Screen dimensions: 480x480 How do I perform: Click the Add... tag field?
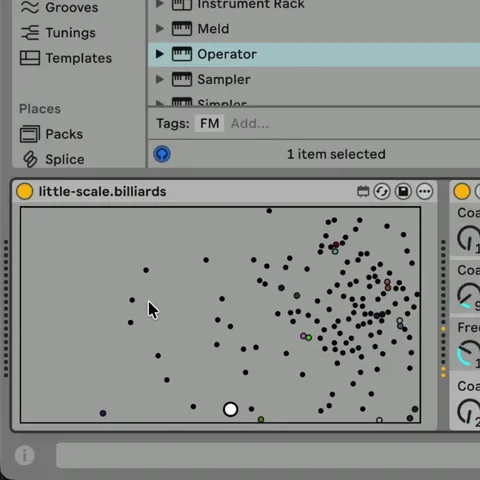click(250, 124)
